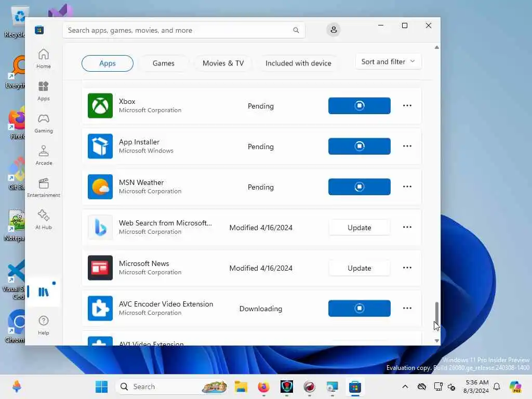
Task: Open the Home section in Store sidebar
Action: pyautogui.click(x=44, y=59)
